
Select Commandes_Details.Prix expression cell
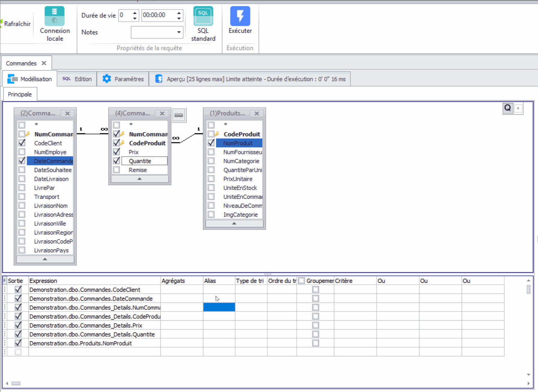(x=95, y=325)
